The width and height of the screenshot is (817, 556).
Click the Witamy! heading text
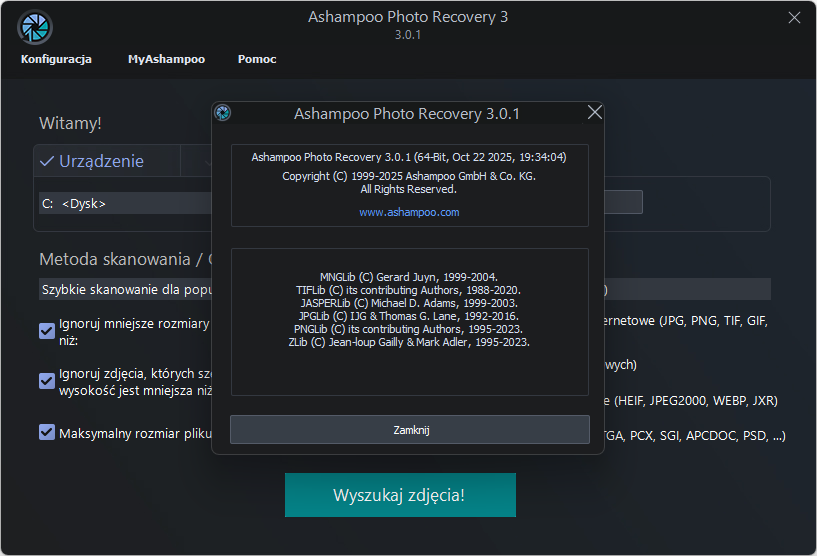pyautogui.click(x=70, y=123)
